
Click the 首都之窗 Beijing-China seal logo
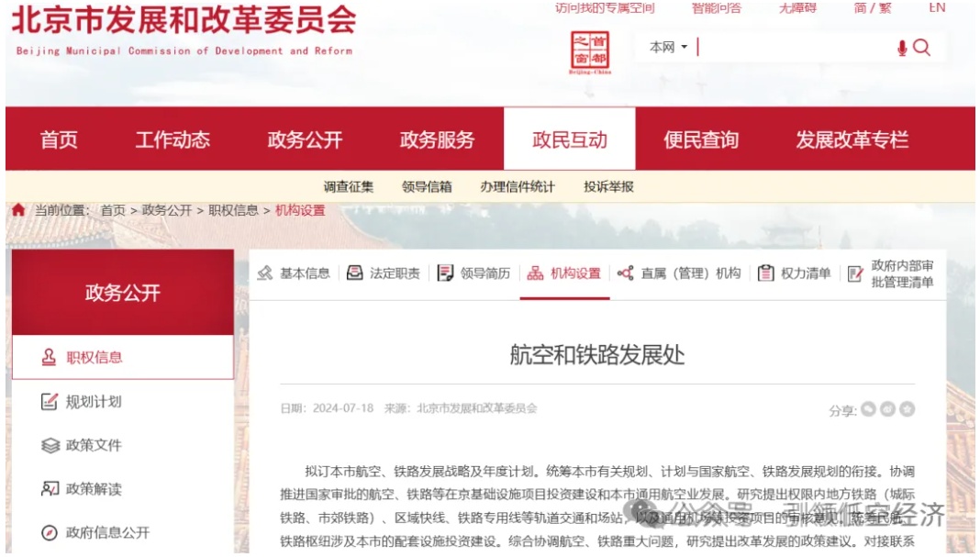[590, 52]
